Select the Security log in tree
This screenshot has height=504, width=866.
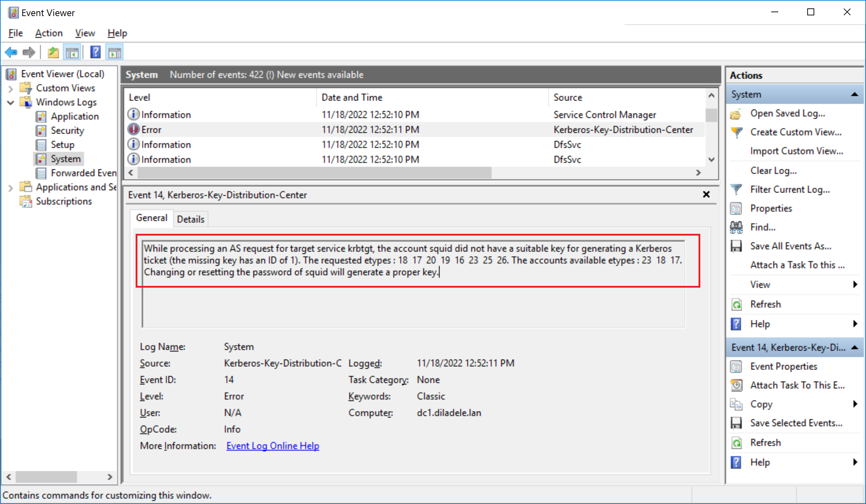point(67,131)
